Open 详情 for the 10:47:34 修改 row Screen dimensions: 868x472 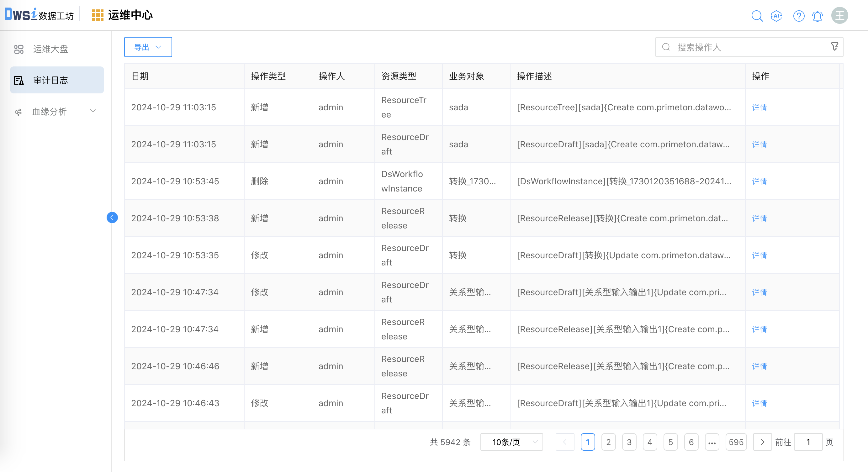pyautogui.click(x=759, y=292)
